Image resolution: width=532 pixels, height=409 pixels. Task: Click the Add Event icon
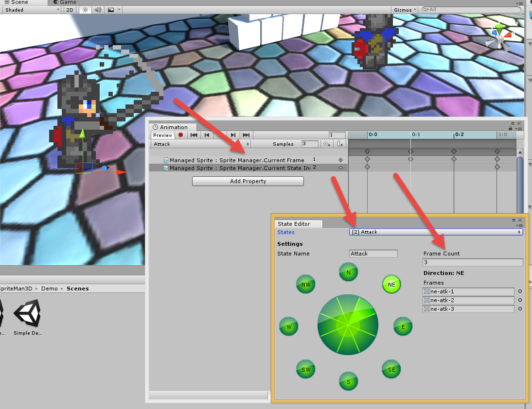[x=340, y=144]
